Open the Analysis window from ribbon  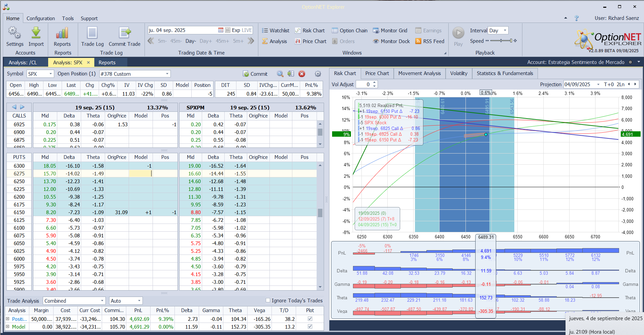tap(275, 41)
